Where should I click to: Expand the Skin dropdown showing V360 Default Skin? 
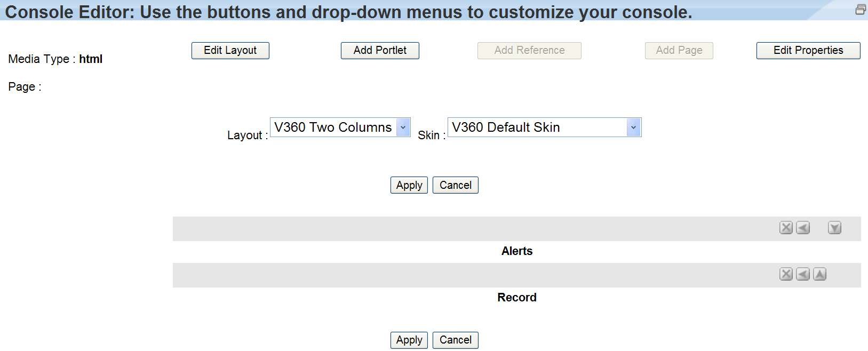[x=633, y=127]
